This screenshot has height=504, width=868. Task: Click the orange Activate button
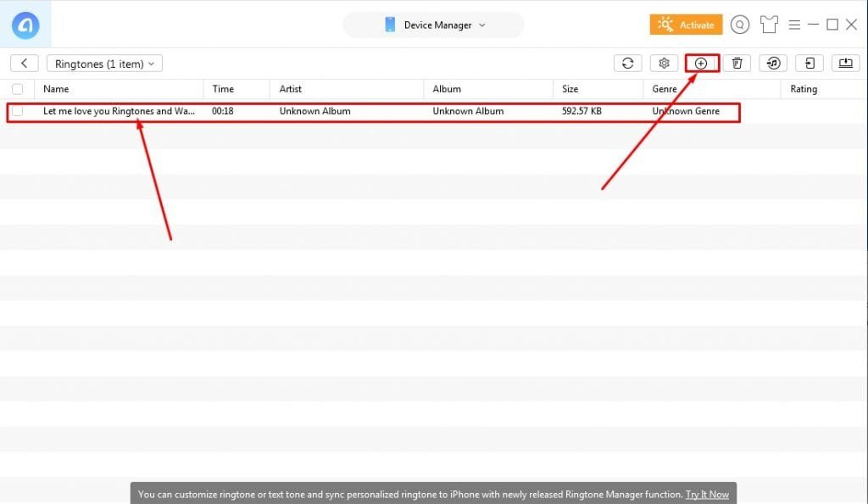tap(686, 25)
